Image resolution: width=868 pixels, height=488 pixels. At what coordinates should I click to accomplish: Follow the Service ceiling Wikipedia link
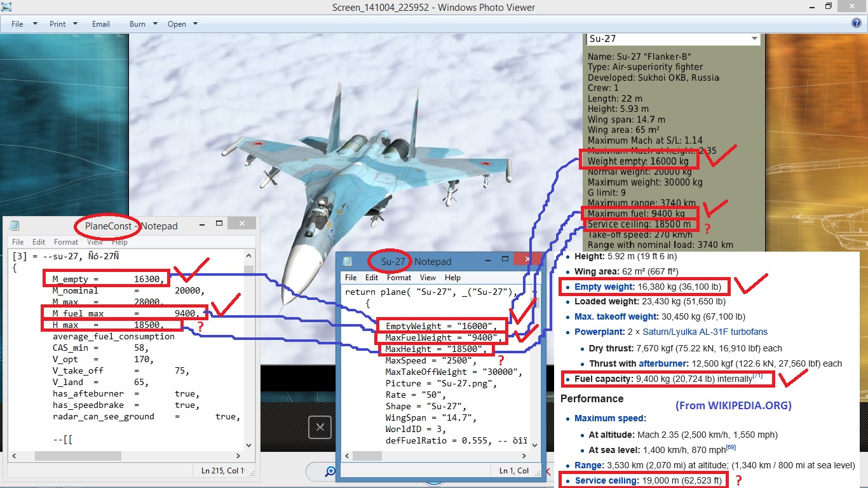point(607,480)
